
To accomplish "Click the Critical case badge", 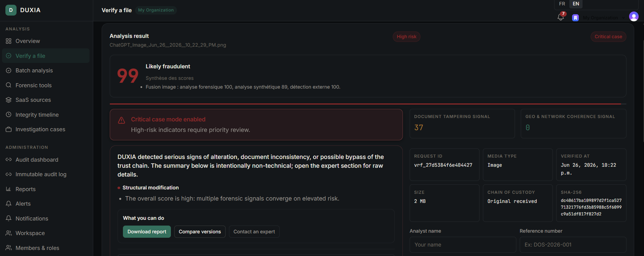I will (x=608, y=37).
